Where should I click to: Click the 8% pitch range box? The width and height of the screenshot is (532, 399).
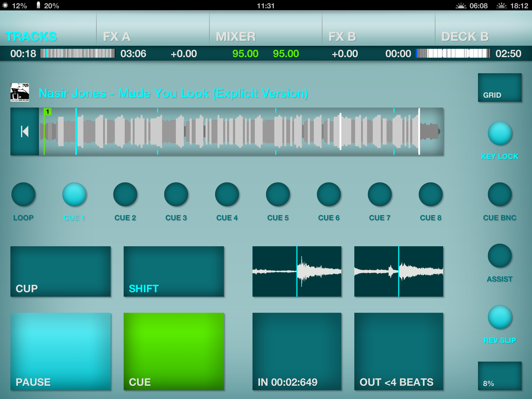click(500, 376)
